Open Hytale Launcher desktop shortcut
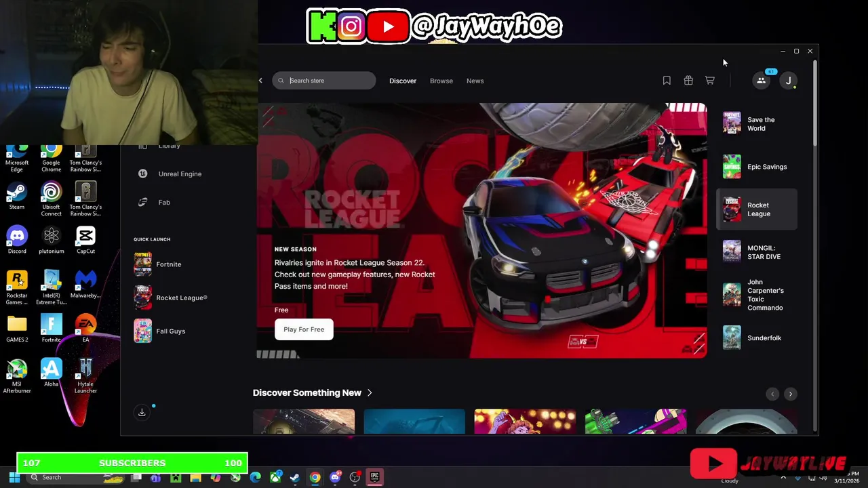This screenshot has width=868, height=488. pyautogui.click(x=85, y=376)
